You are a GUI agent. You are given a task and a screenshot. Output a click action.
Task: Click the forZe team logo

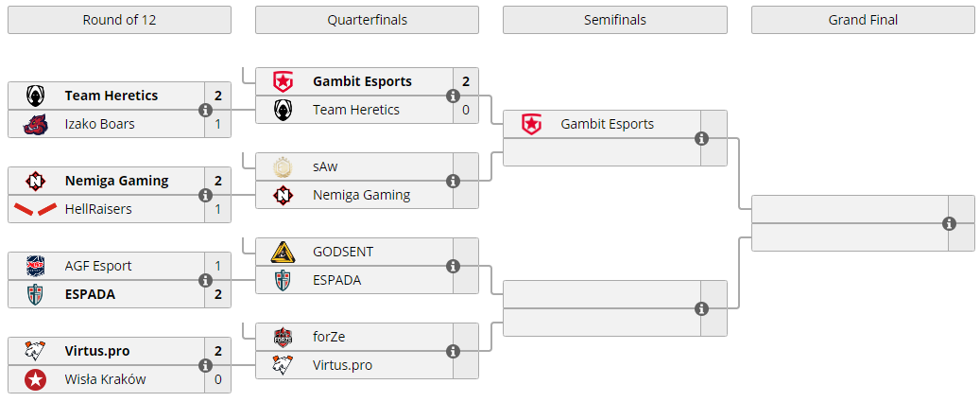point(283,337)
